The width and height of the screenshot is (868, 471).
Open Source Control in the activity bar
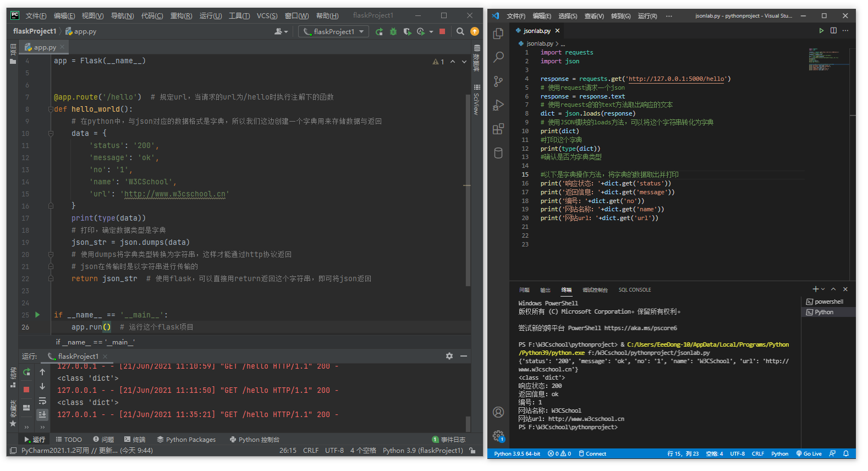(498, 81)
